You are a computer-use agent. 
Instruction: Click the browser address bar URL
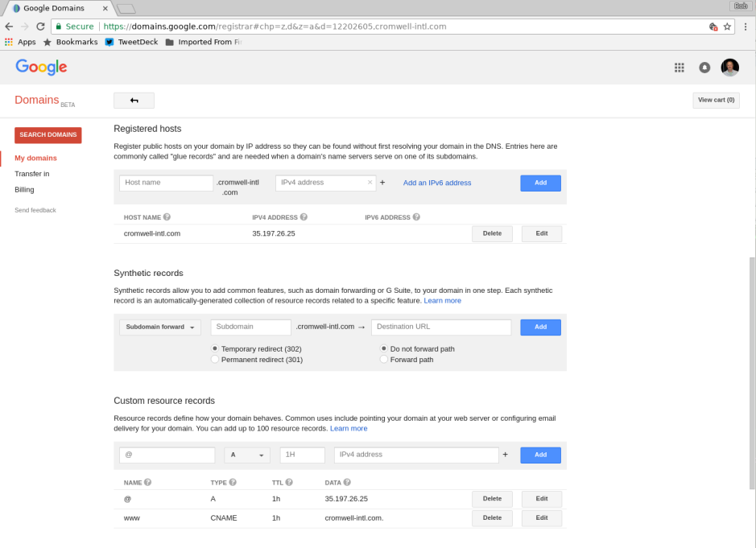tap(275, 27)
